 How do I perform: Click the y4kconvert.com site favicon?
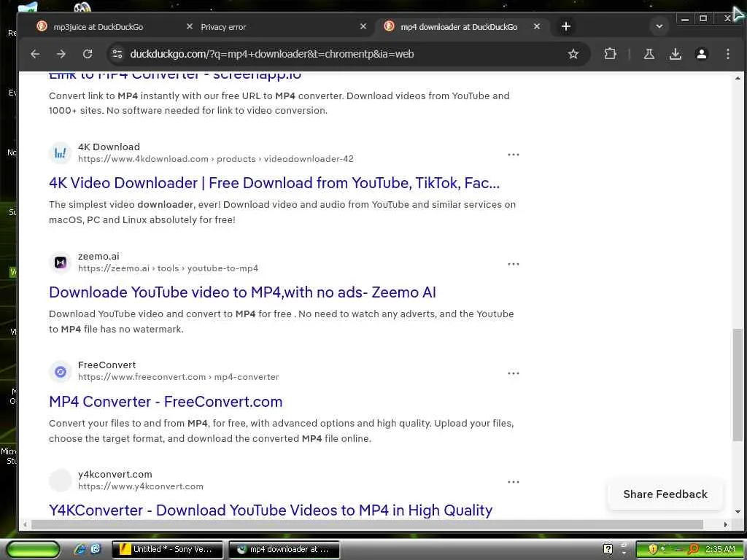coord(60,480)
